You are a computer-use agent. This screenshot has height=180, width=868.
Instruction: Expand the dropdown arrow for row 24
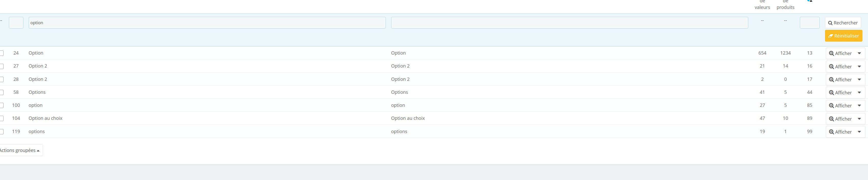859,53
